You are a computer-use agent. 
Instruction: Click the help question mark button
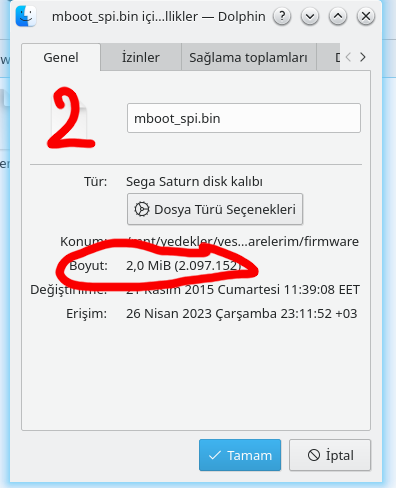click(x=282, y=16)
